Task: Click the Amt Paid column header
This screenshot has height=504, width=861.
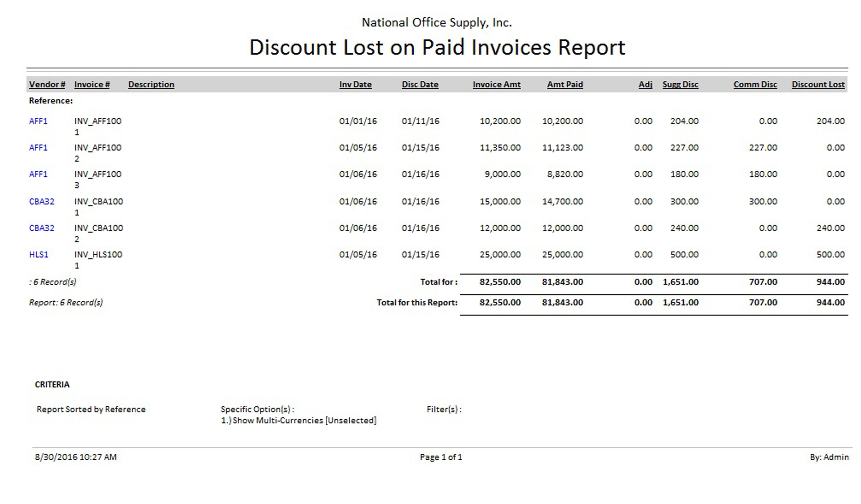Action: coord(565,84)
